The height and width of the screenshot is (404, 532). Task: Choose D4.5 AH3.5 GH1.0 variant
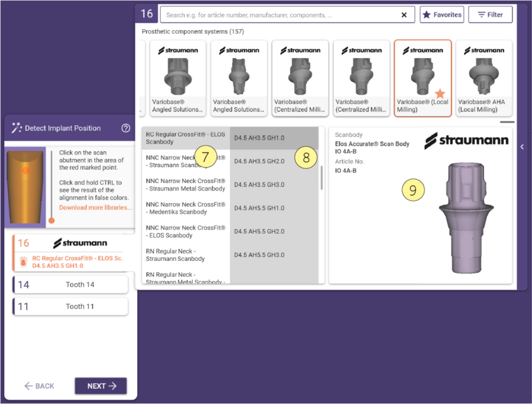(274, 138)
